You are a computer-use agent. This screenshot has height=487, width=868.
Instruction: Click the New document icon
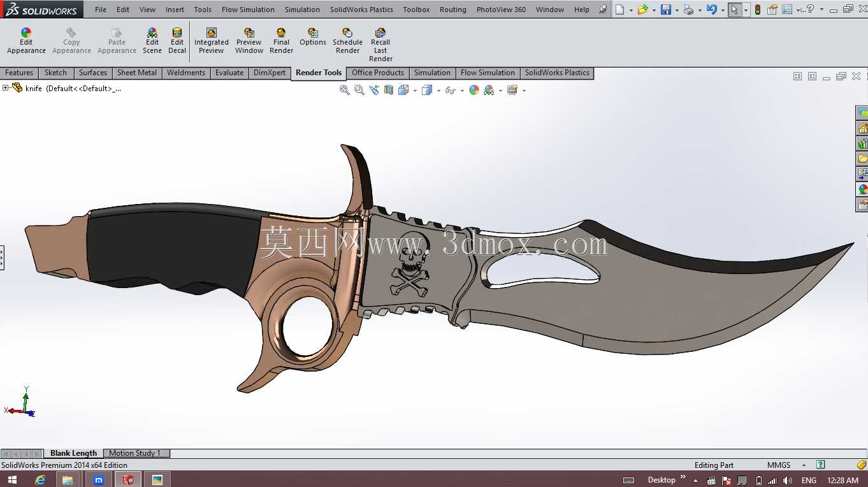[619, 10]
